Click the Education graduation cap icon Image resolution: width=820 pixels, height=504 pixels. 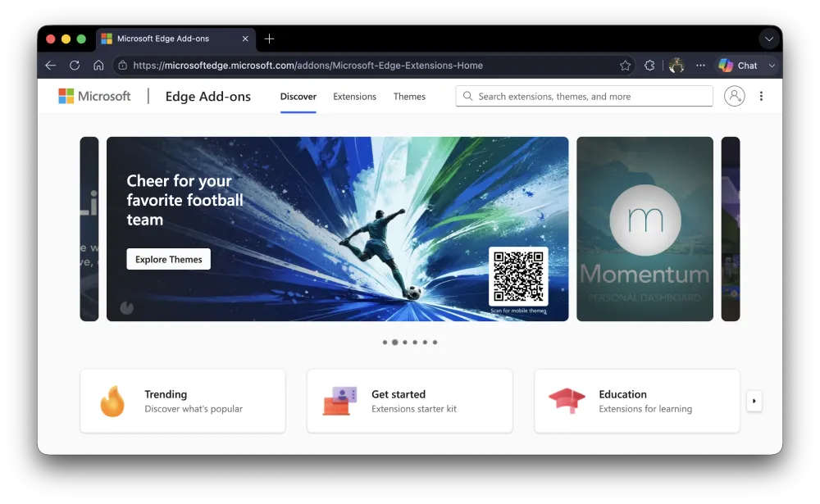click(567, 401)
